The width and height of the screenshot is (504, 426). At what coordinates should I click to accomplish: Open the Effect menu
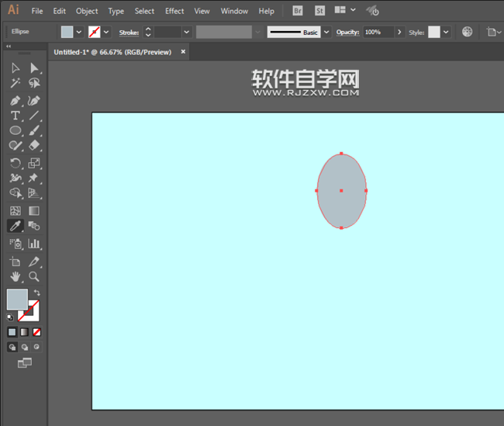(x=174, y=11)
